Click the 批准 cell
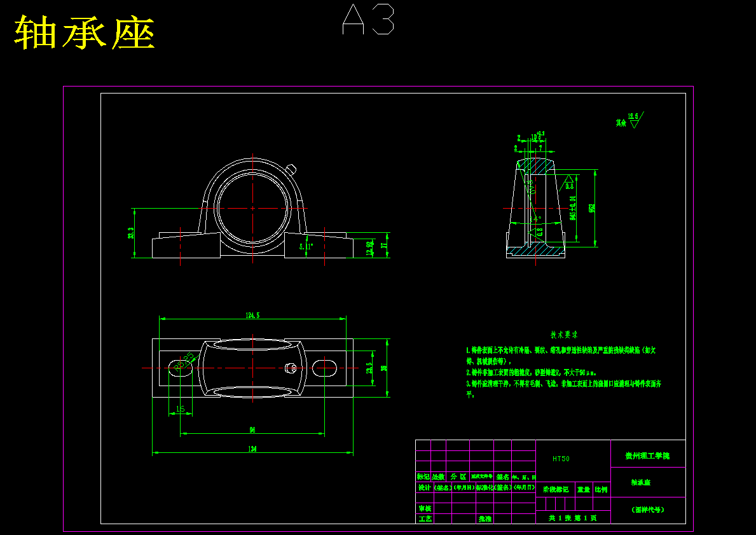Screen dimensions: 756x535 (x=485, y=520)
